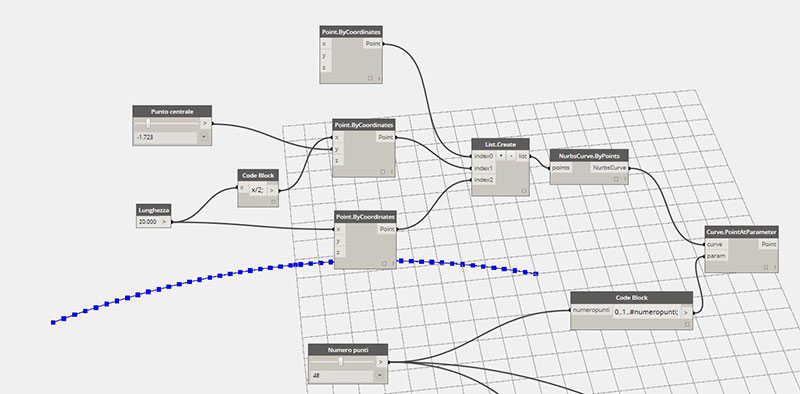Add an index with List.Create plus button
Screen dimensions: 800x394
tap(501, 156)
